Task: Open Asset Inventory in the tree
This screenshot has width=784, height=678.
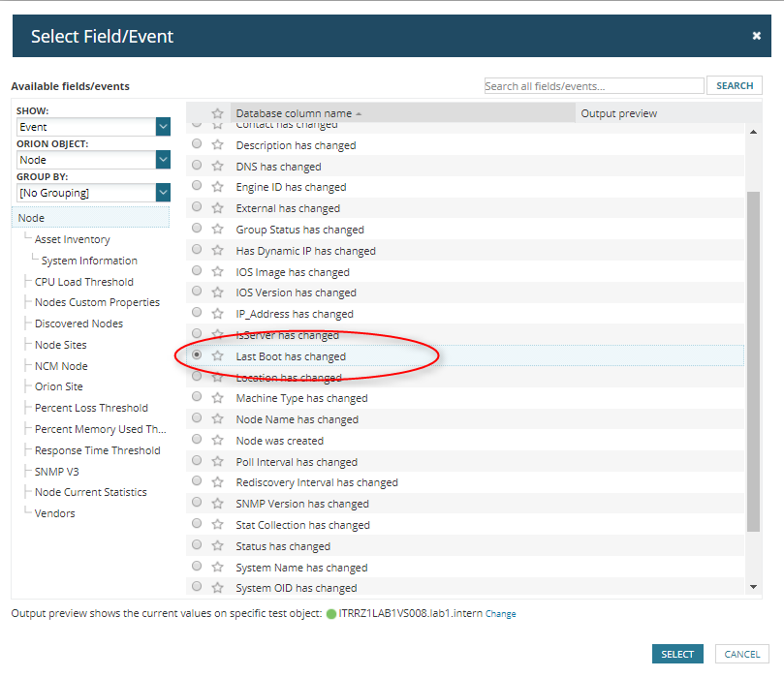Action: pos(72,239)
